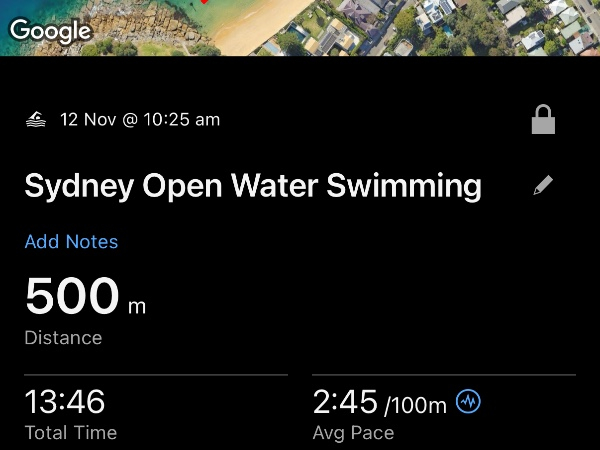Open the Add Notes link
The image size is (600, 450).
[x=71, y=242]
